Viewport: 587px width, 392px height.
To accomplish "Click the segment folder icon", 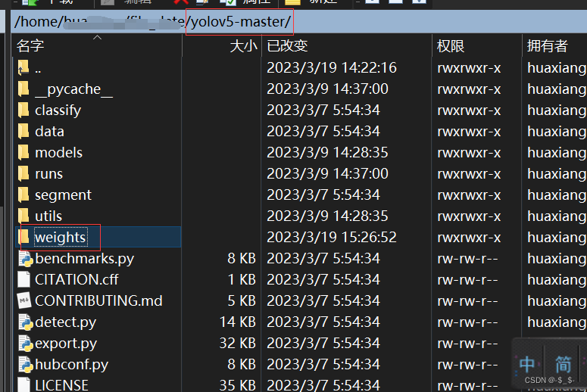I will tap(23, 195).
